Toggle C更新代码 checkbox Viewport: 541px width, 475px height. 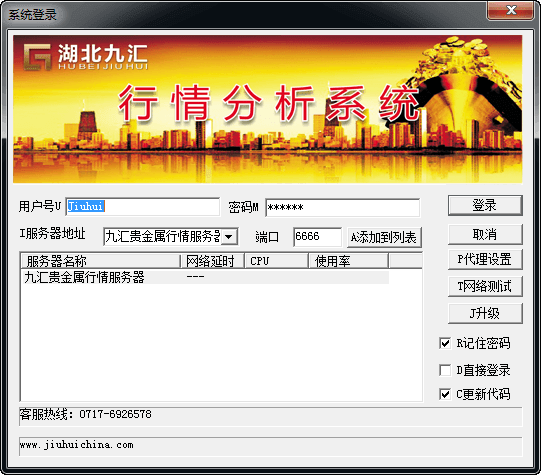point(445,394)
